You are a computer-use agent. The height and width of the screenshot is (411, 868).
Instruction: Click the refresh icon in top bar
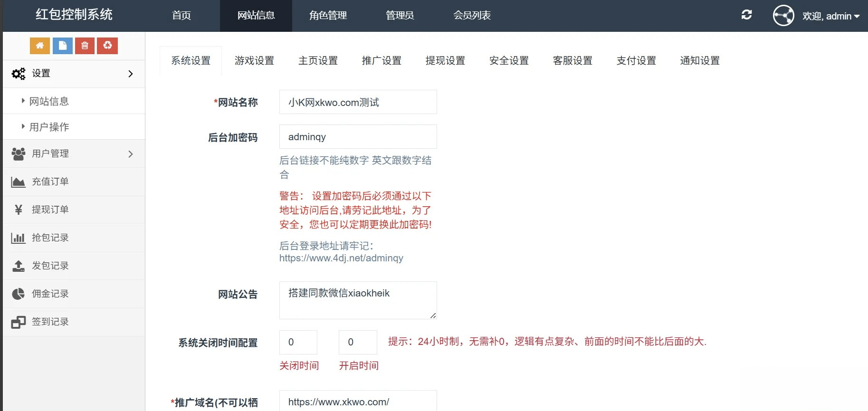tap(746, 15)
